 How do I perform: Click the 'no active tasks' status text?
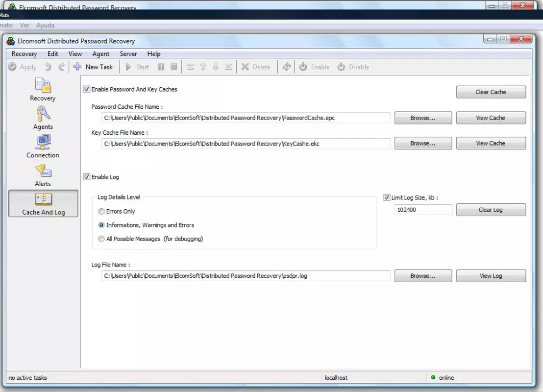tap(28, 377)
